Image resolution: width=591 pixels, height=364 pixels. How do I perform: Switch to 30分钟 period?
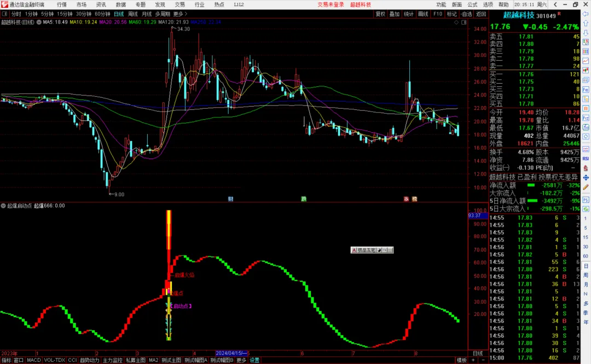83,14
